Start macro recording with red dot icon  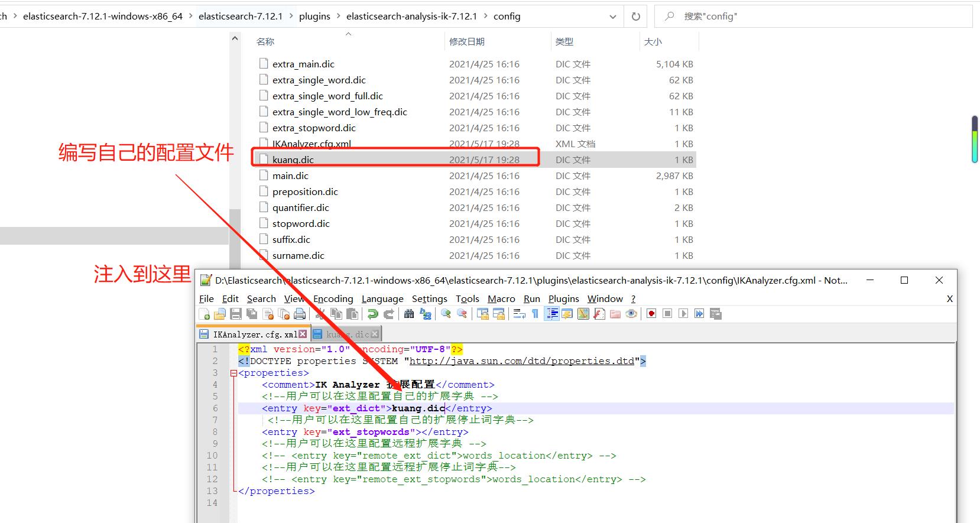651,314
